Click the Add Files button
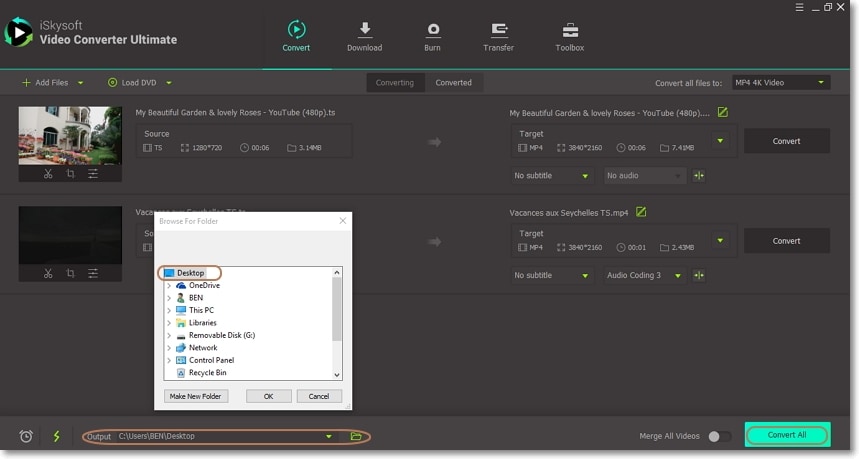 point(45,83)
